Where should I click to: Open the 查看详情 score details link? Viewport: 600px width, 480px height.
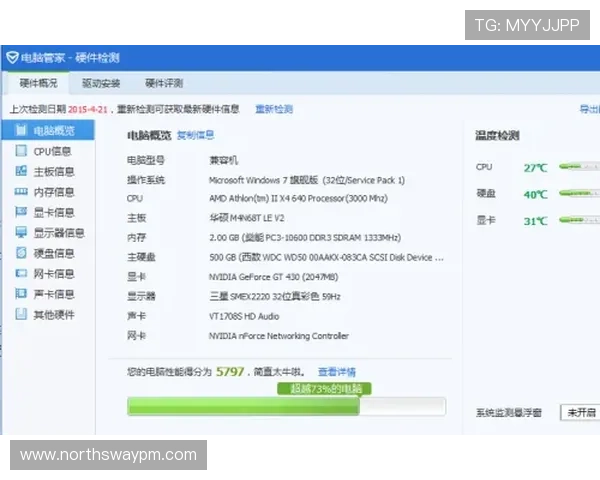[x=337, y=372]
